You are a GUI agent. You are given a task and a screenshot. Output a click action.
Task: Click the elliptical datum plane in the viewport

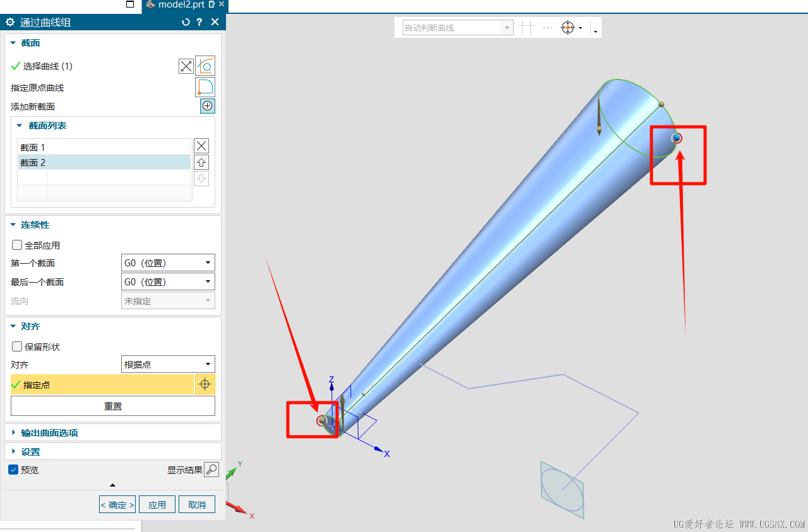click(x=562, y=490)
